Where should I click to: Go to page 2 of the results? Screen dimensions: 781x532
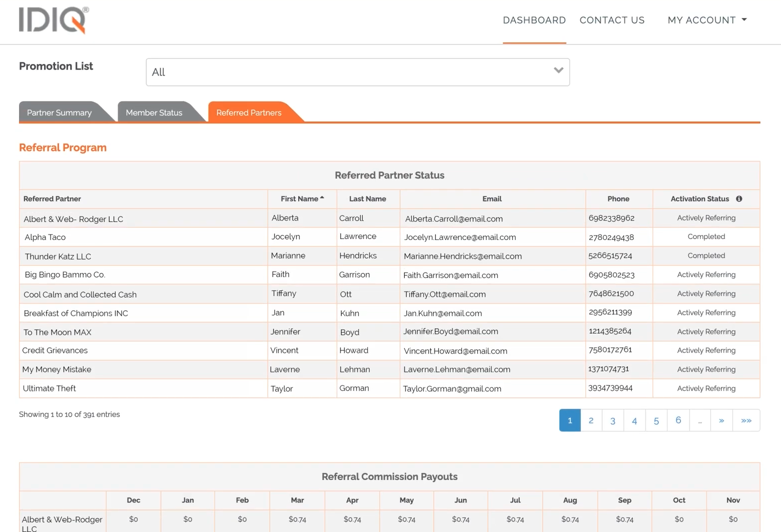coord(591,420)
